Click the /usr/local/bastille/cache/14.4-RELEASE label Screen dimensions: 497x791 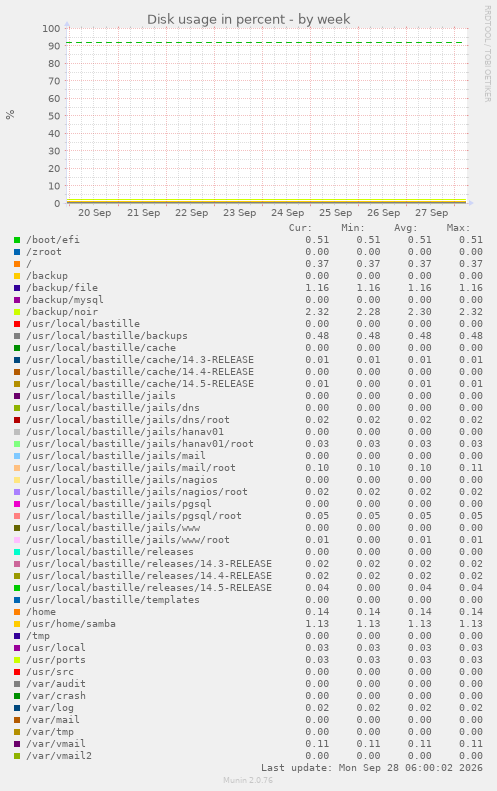[140, 372]
